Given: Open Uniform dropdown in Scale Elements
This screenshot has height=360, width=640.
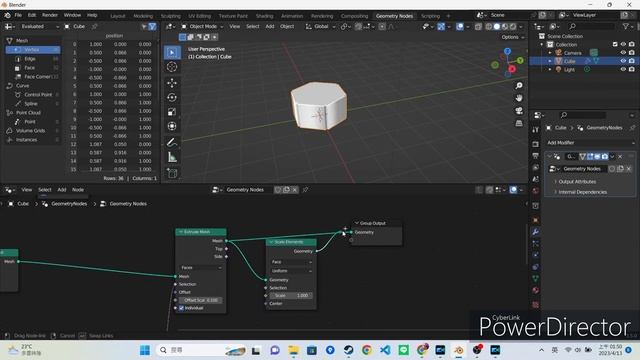Looking at the screenshot, I should coord(291,271).
